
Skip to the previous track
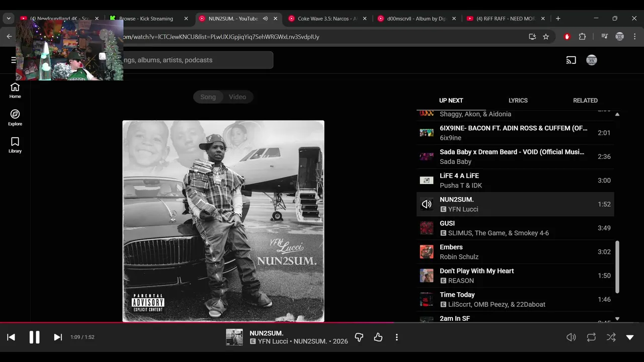click(11, 337)
